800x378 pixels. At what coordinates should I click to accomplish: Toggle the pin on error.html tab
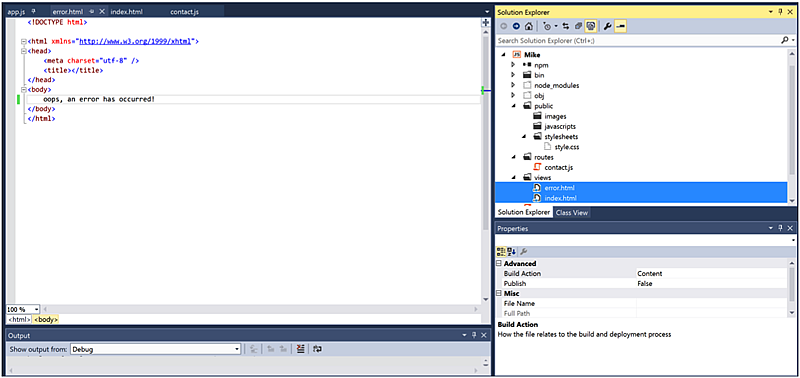(91, 12)
